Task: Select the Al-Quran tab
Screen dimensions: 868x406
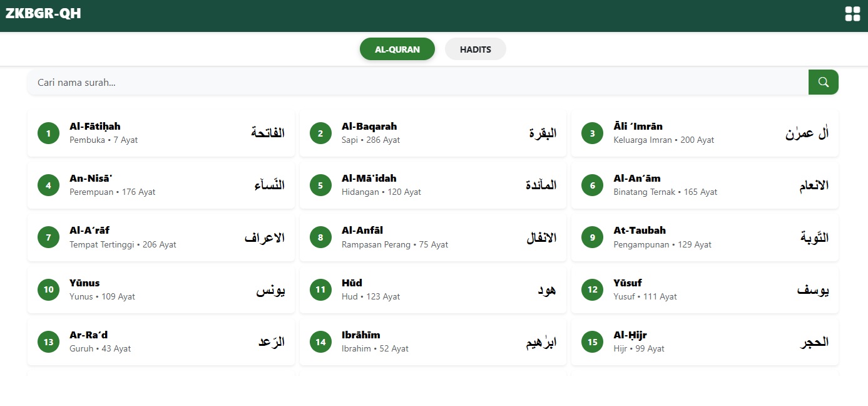Action: 397,49
